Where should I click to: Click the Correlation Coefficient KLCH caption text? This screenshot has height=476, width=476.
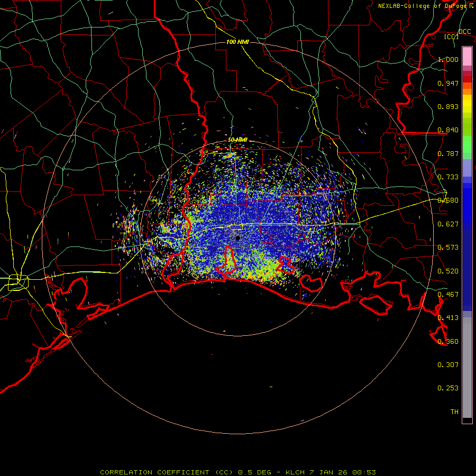click(x=238, y=472)
